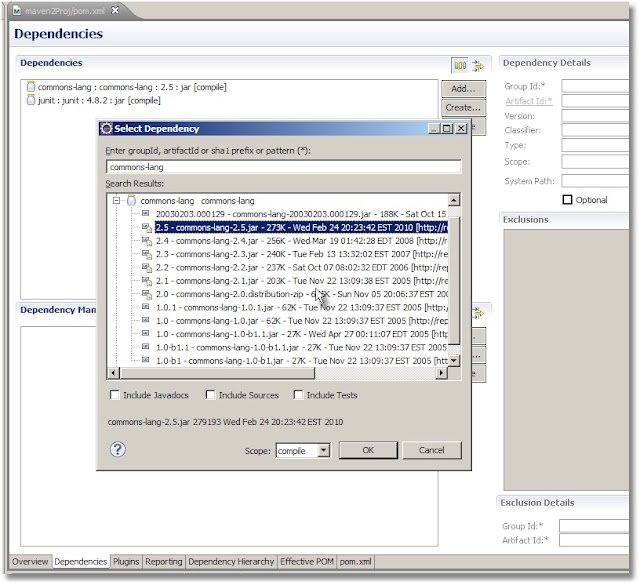Screen dimensions: 640x585
Task: Click the file icon of version 2.1 row
Action: click(x=147, y=281)
